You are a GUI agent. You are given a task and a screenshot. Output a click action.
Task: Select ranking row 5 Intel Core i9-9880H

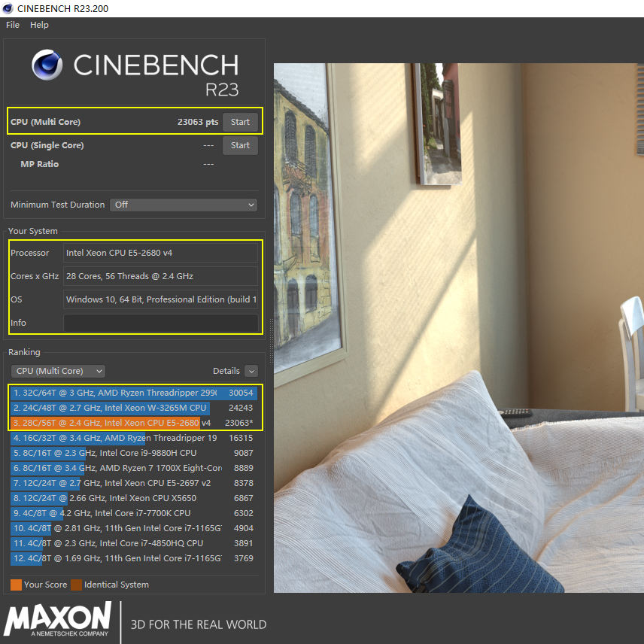134,453
